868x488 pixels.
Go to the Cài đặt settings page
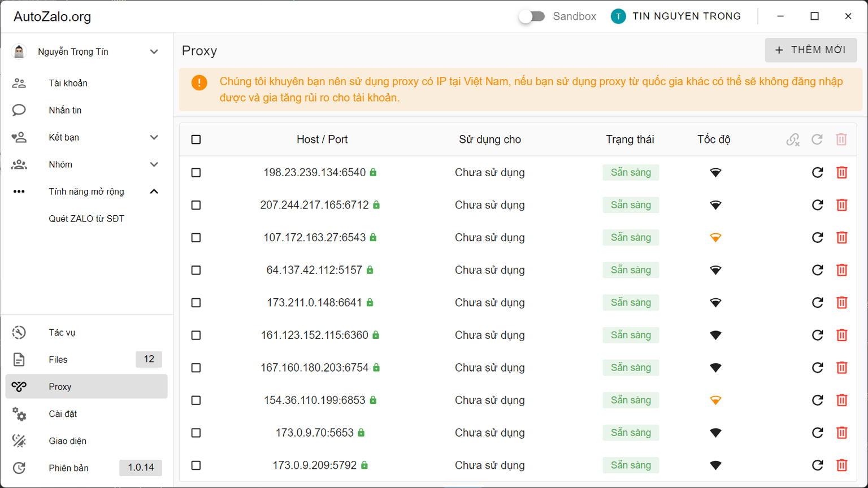[x=63, y=414]
